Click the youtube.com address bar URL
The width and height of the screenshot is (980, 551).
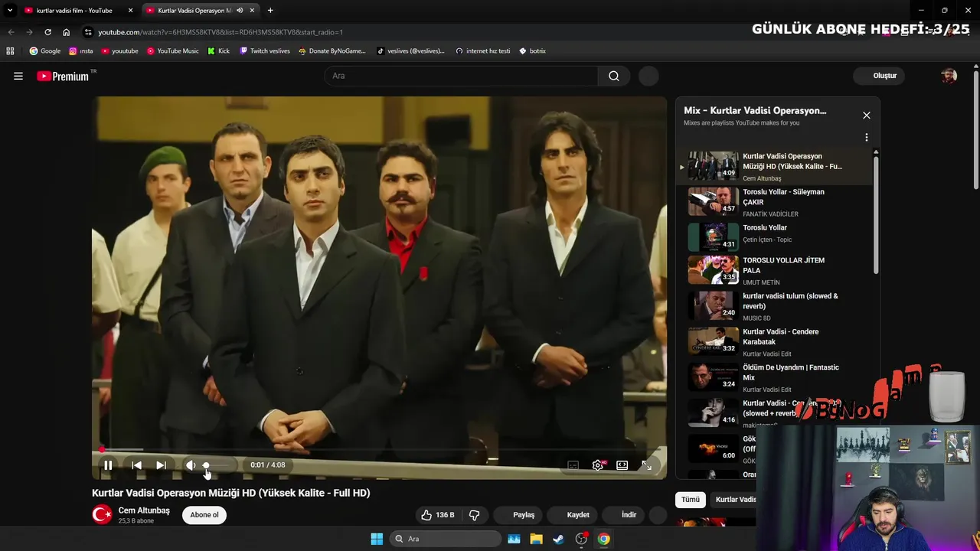[x=220, y=32]
